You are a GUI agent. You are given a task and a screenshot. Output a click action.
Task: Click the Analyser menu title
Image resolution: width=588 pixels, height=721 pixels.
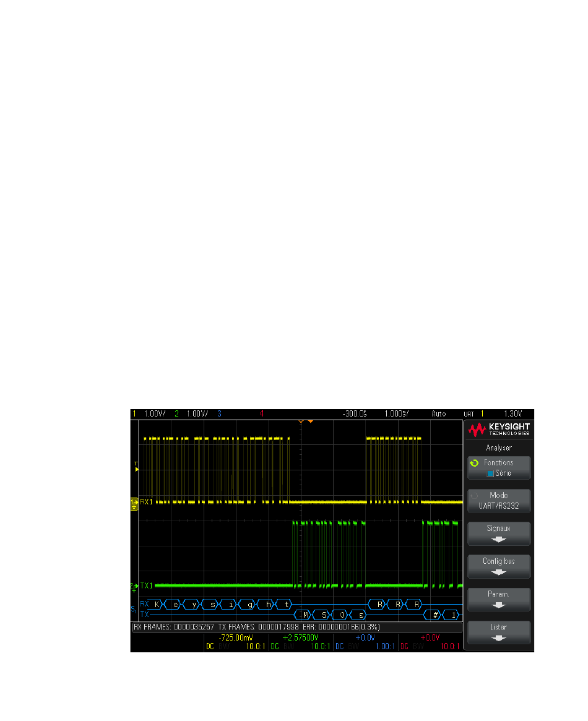click(499, 447)
